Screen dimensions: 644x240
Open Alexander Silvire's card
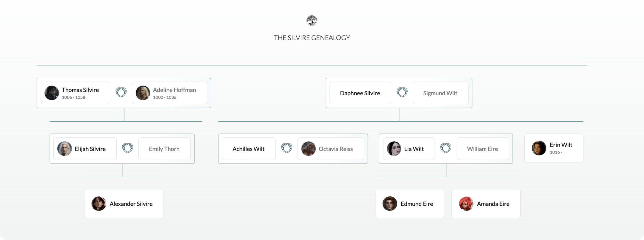(124, 204)
